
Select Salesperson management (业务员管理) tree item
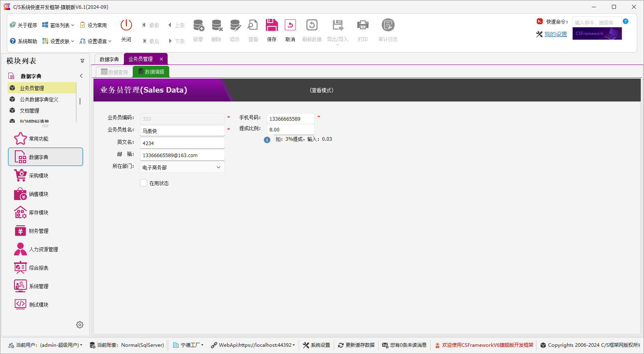point(42,88)
